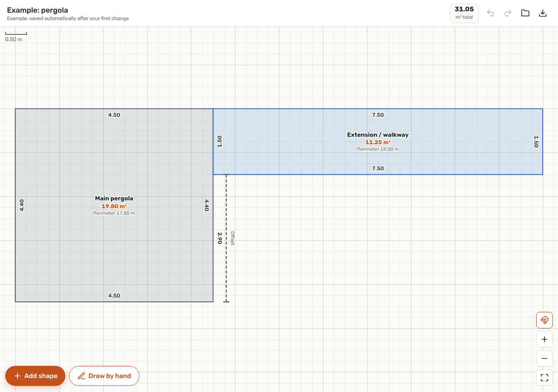Click the undo arrow icon
Viewport: 558px width, 392px height.
490,13
